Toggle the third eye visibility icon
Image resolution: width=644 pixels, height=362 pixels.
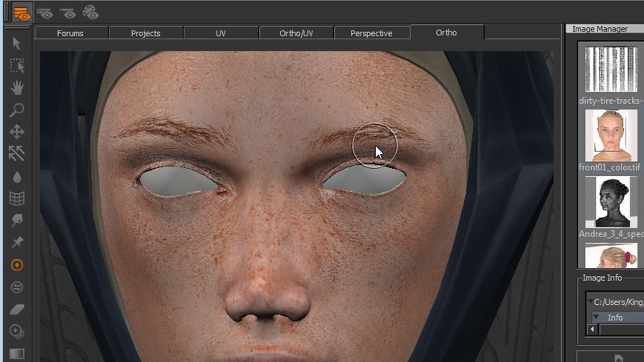(68, 12)
